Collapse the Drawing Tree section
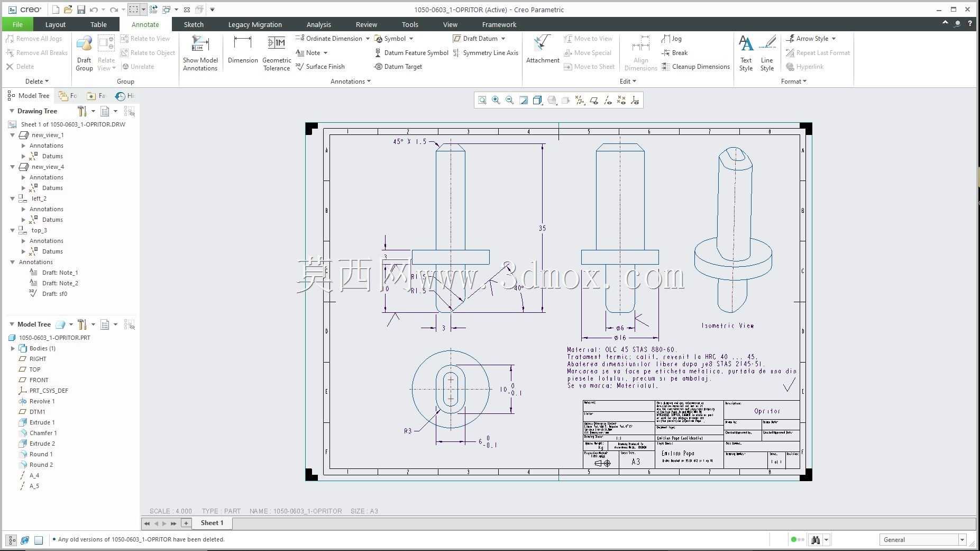Viewport: 980px width, 551px height. pyautogui.click(x=12, y=111)
